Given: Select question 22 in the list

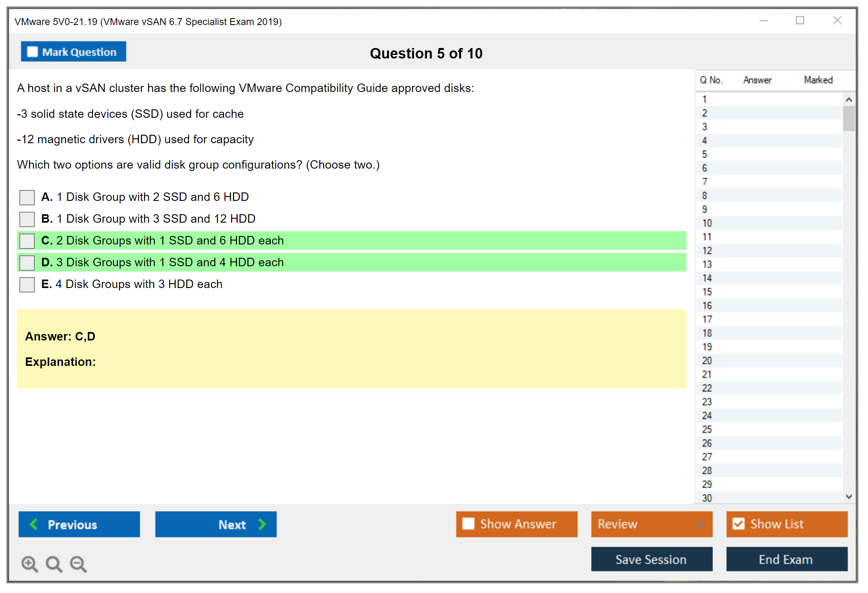Looking at the screenshot, I should coord(707,388).
